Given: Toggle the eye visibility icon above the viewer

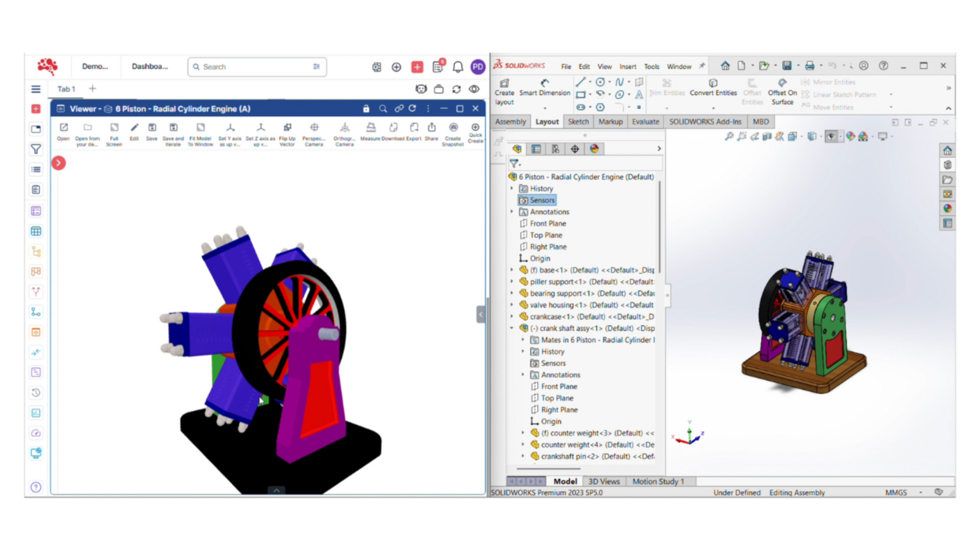Looking at the screenshot, I should tap(474, 89).
